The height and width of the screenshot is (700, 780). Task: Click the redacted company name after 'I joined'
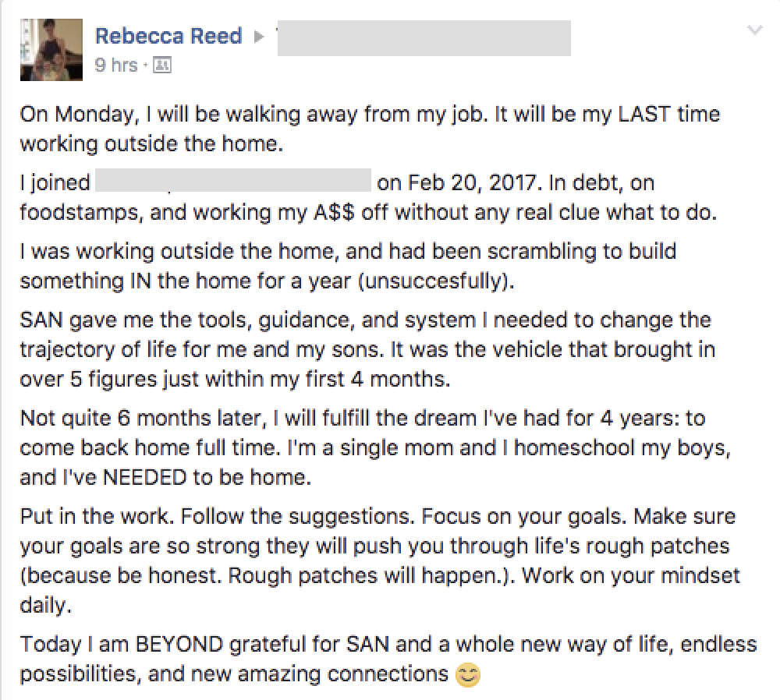click(232, 180)
